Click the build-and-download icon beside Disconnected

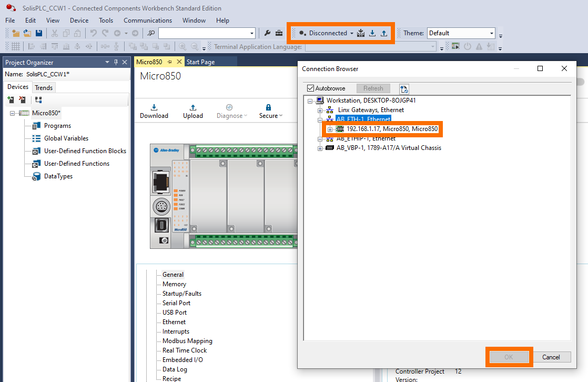pyautogui.click(x=361, y=33)
